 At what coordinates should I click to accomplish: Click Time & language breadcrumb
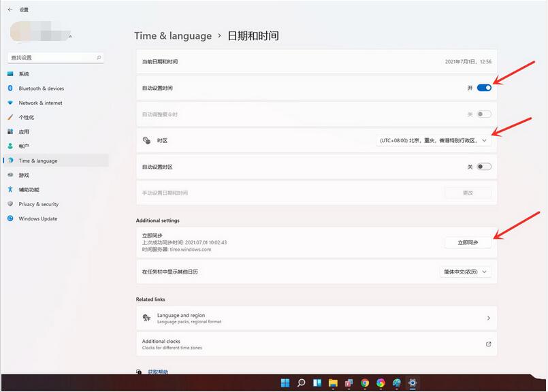(x=173, y=36)
